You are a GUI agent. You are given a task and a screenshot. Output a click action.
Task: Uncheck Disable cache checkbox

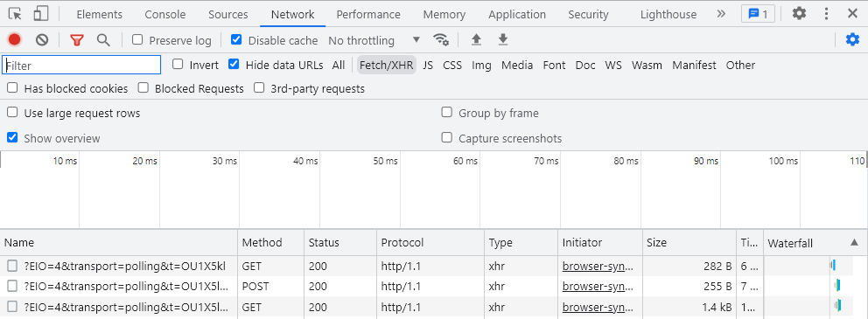(x=236, y=40)
